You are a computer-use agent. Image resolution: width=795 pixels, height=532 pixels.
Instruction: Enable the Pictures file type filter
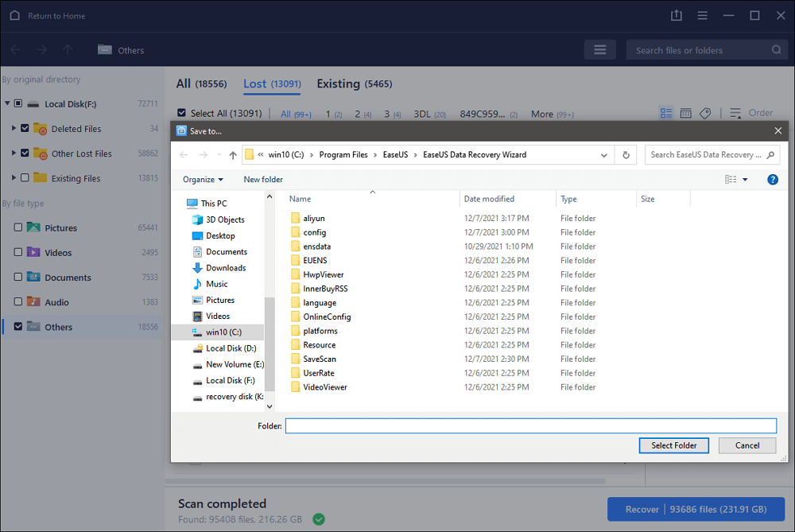click(x=17, y=227)
